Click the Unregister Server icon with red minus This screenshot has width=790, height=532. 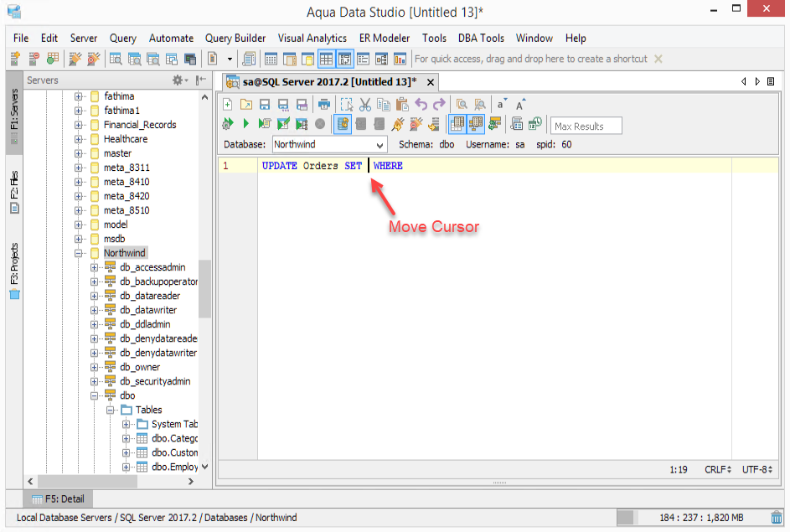pyautogui.click(x=34, y=59)
